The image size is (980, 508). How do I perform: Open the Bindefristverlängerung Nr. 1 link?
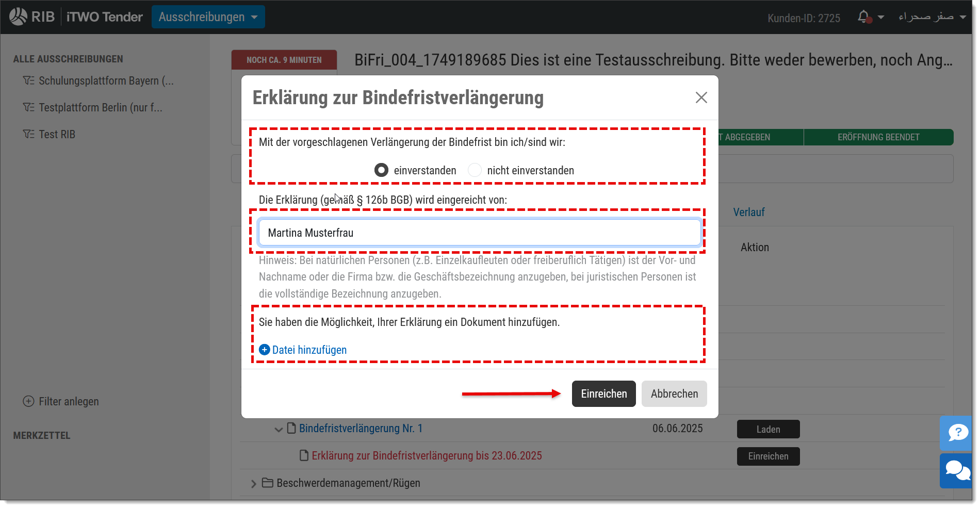361,428
